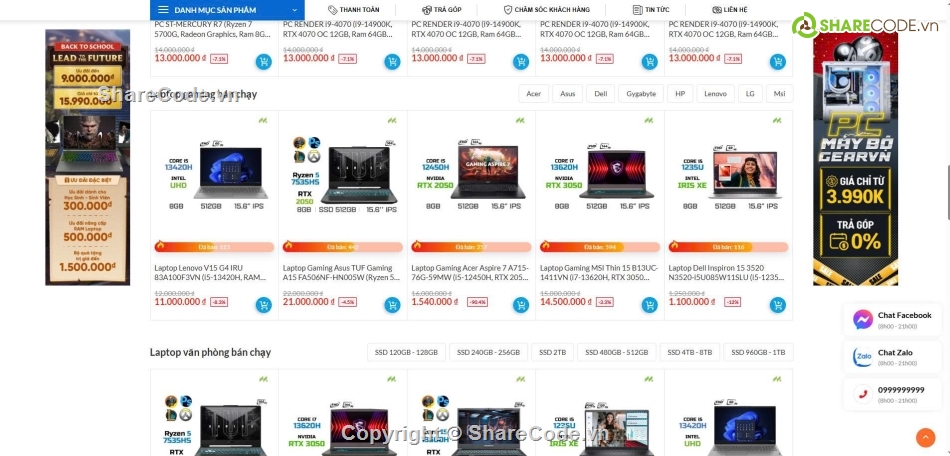Click the orange back-to-top arrow button
Screen dimensions: 950x456
coord(925,437)
